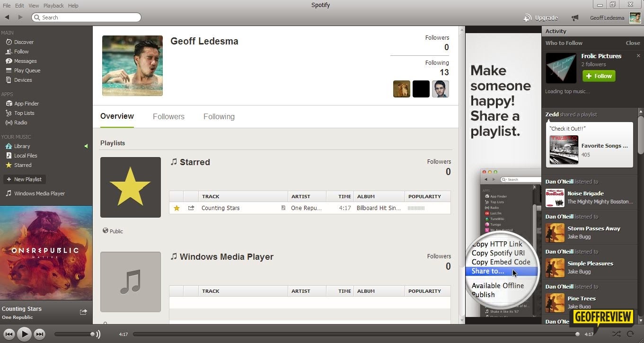644x343 pixels.
Task: Open the Help menu
Action: (73, 6)
